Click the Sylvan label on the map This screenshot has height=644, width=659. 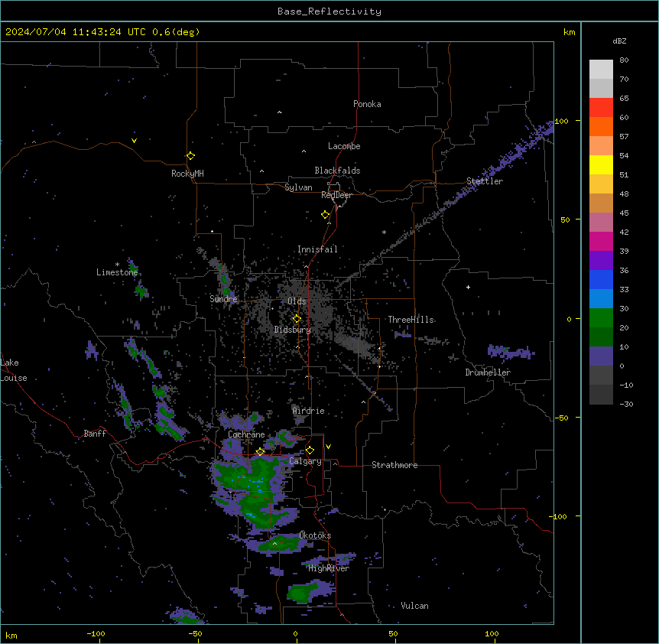[x=298, y=187]
